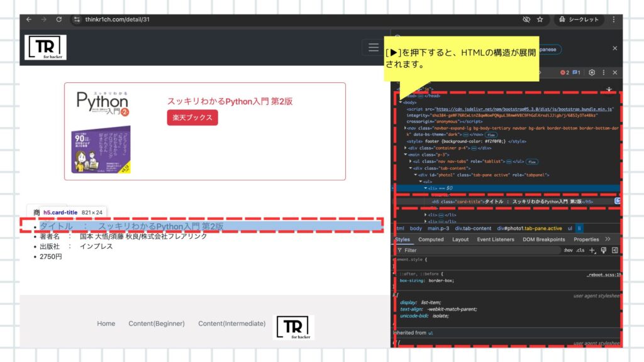Image resolution: width=644 pixels, height=362 pixels.
Task: Collapse the body element node
Action: (401, 102)
